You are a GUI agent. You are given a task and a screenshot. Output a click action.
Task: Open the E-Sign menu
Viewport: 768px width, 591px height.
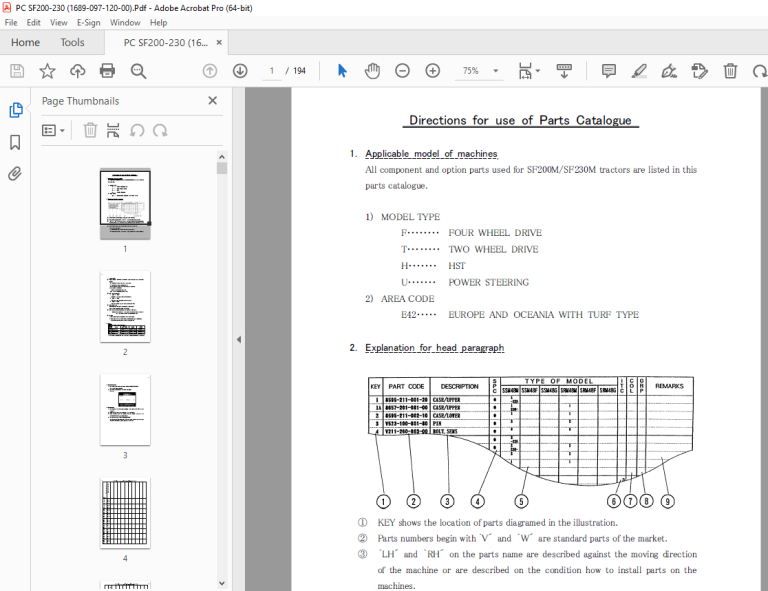click(x=89, y=23)
